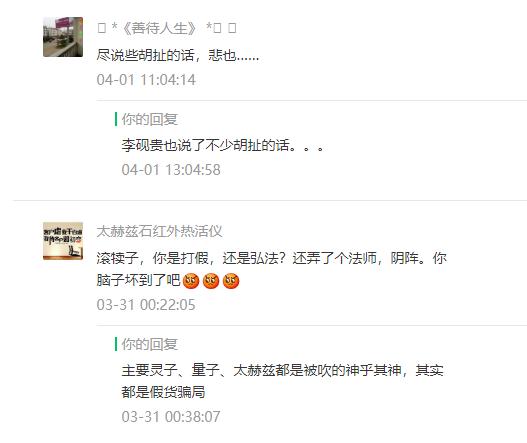
Task: Click the comment line 脑子坏到了吧
Action: tap(138, 280)
